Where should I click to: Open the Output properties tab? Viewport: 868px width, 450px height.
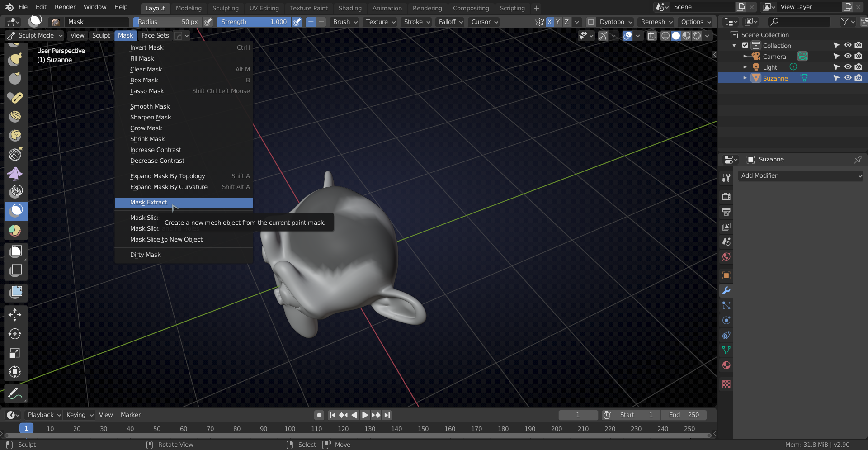(x=726, y=212)
